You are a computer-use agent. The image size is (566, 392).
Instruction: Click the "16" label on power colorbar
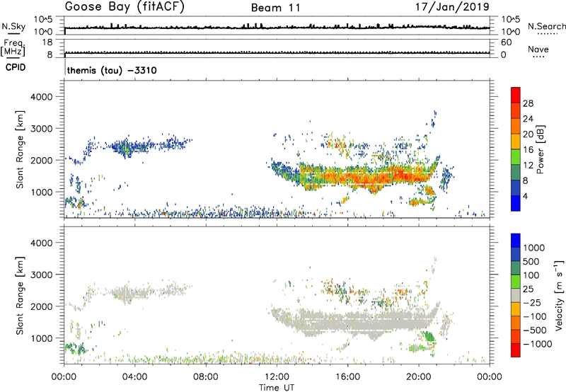tap(528, 150)
